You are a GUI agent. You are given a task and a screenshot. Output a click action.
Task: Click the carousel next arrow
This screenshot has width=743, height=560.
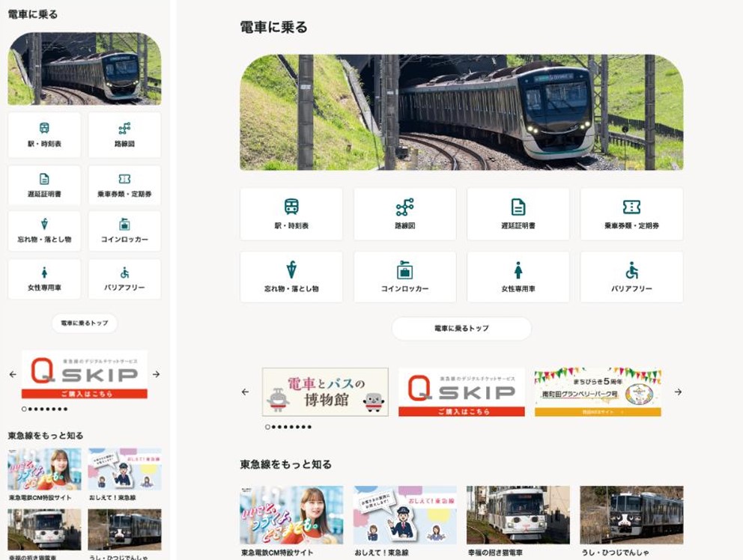pyautogui.click(x=678, y=392)
